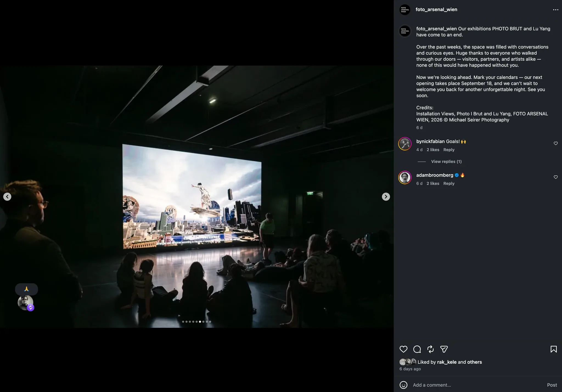The width and height of the screenshot is (562, 392).
Task: Like the bynickfabian comment
Action: [x=556, y=143]
